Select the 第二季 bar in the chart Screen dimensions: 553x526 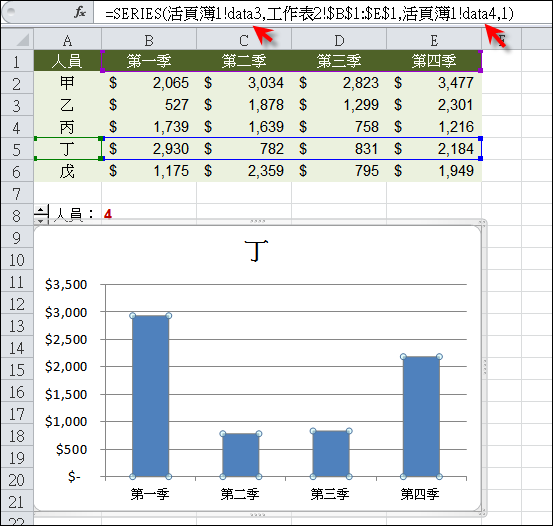click(x=241, y=455)
